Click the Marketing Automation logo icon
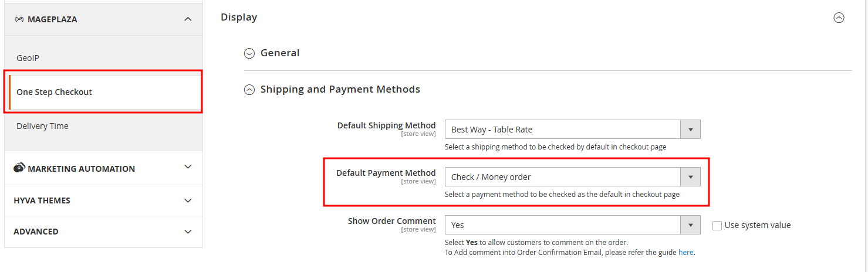 coord(19,168)
